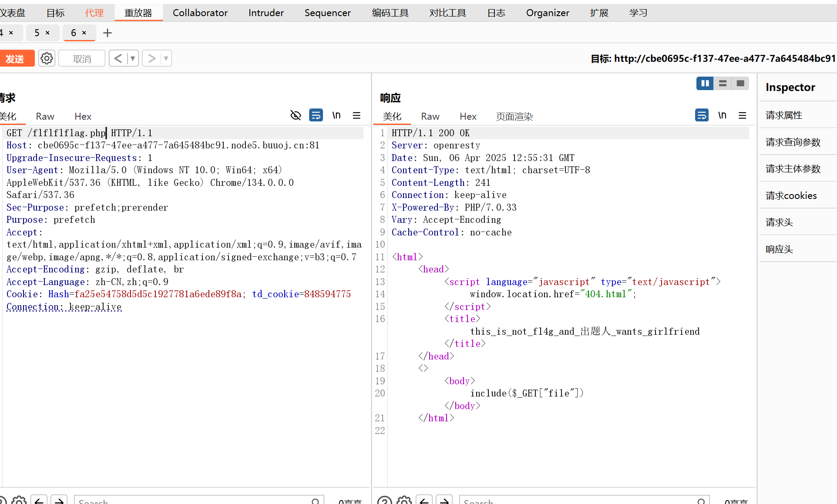Select side-by-side layout view icon
Screen dimensions: 837x504
(705, 83)
